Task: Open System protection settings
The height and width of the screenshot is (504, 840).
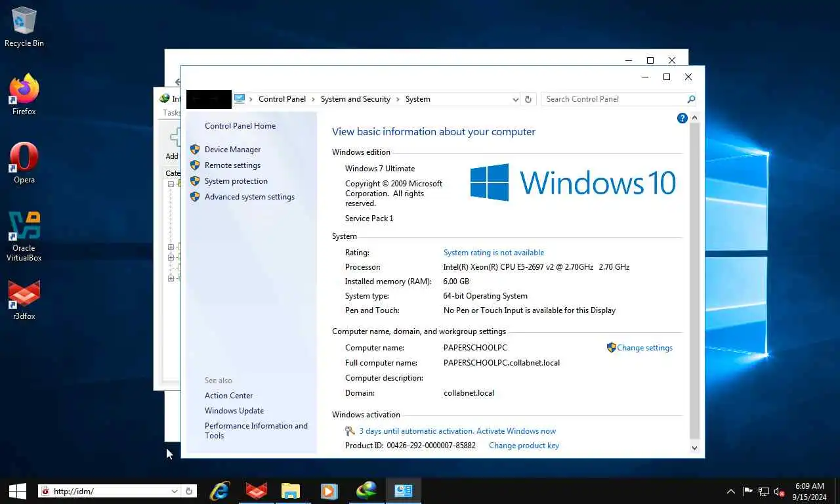Action: [x=236, y=181]
